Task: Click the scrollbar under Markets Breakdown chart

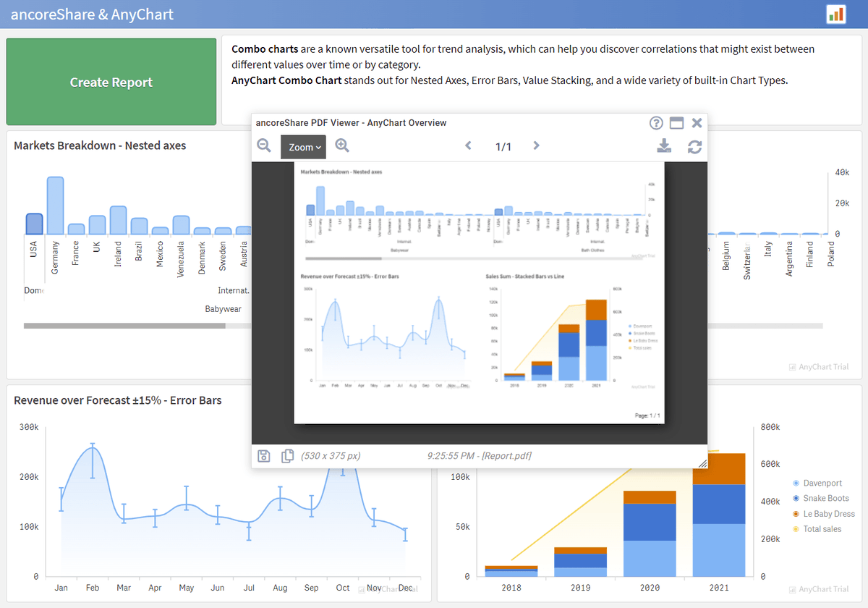Action: click(123, 326)
